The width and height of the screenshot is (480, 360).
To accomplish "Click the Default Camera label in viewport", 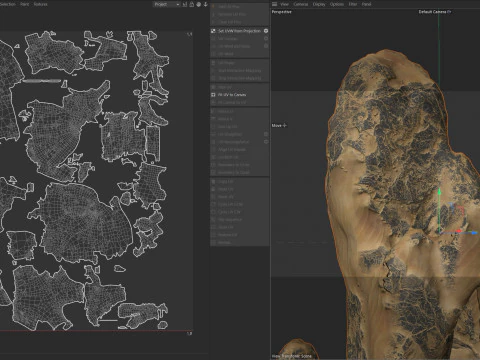I will coord(435,12).
